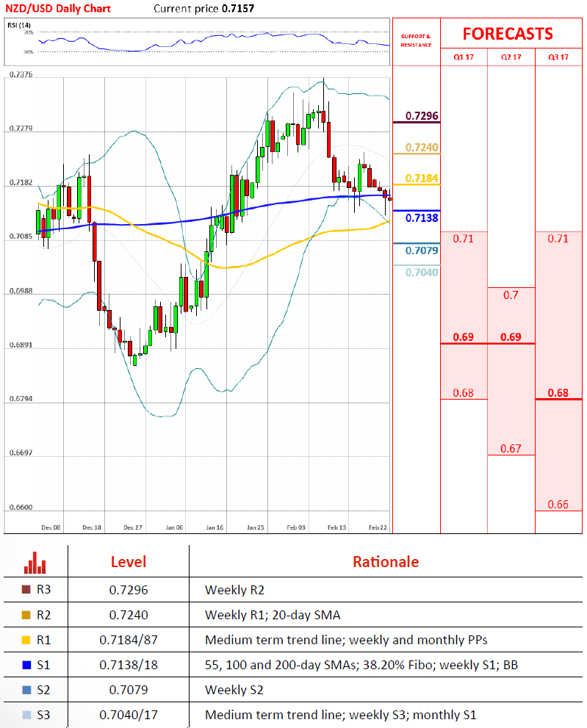
Task: Click the Feb 03 date axis label
Action: pyautogui.click(x=296, y=527)
